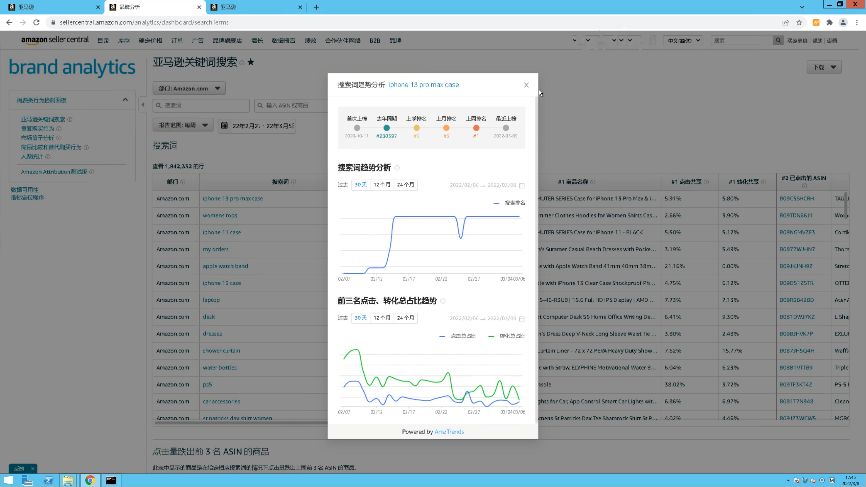Open the File Explorer folder icon on taskbar
866x487 pixels.
tap(68, 480)
